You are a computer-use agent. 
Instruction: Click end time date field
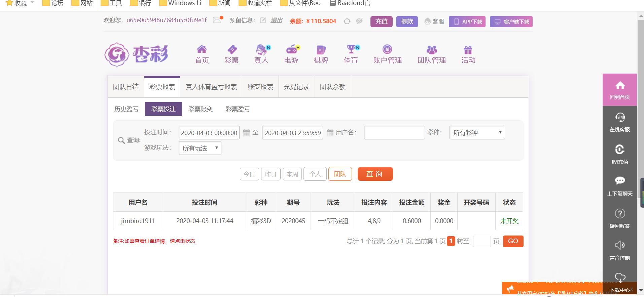pos(292,133)
